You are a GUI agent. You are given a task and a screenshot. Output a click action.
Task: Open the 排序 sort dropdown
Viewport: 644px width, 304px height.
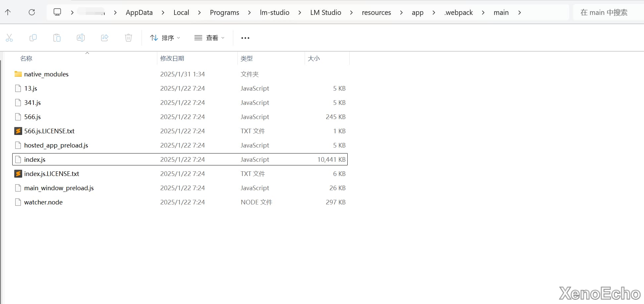tap(165, 38)
